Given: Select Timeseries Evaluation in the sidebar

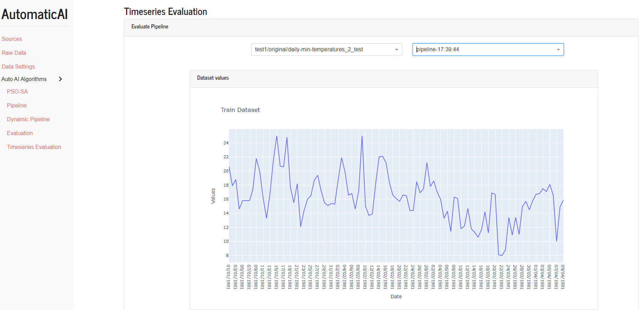Looking at the screenshot, I should pos(34,147).
